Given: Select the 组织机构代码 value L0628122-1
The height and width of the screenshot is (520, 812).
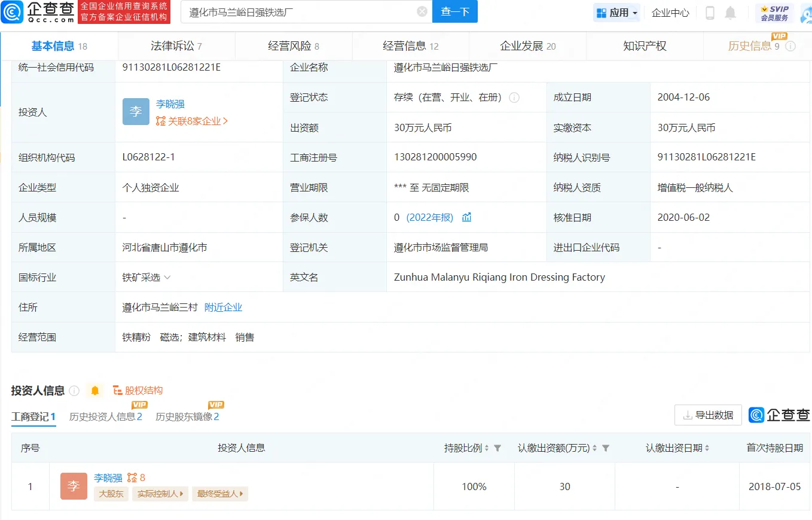Looking at the screenshot, I should click(148, 157).
